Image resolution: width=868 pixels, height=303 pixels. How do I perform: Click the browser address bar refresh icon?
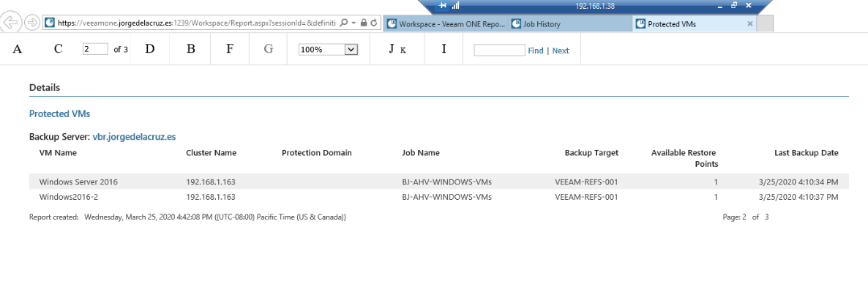[374, 23]
